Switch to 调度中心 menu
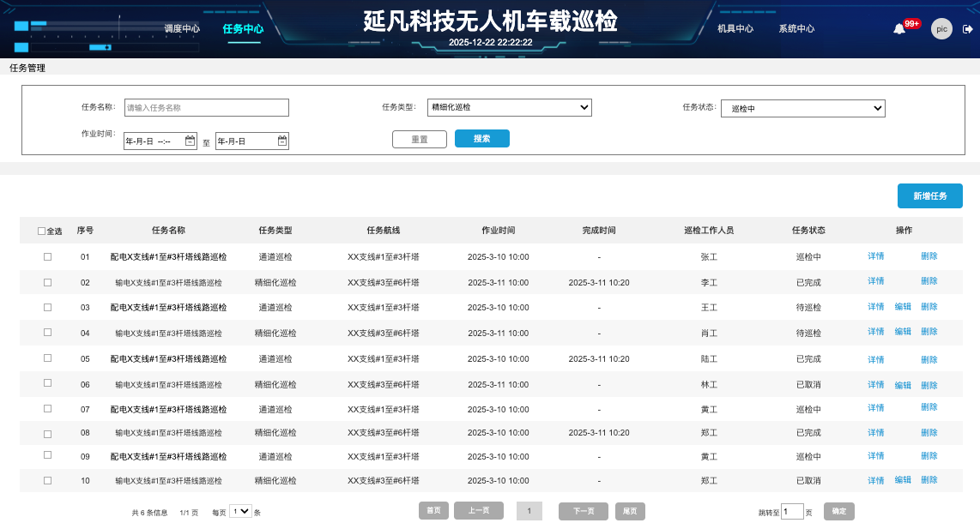The width and height of the screenshot is (980, 523). pos(182,28)
